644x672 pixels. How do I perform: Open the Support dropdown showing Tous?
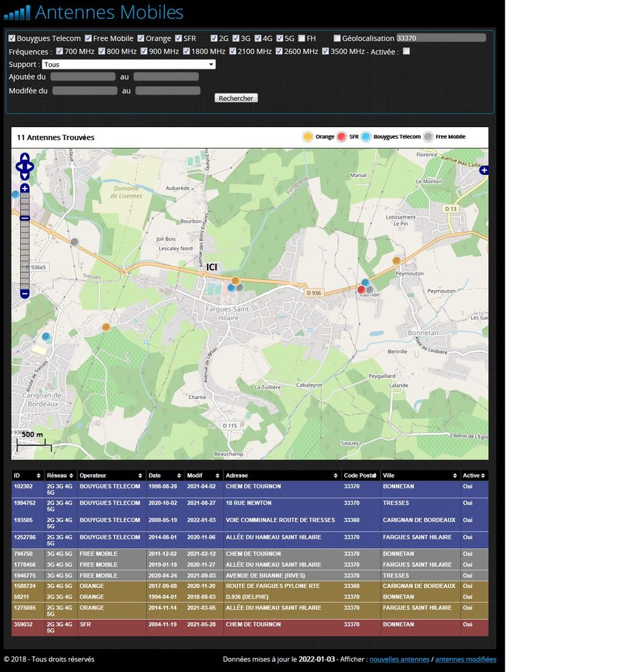point(128,65)
